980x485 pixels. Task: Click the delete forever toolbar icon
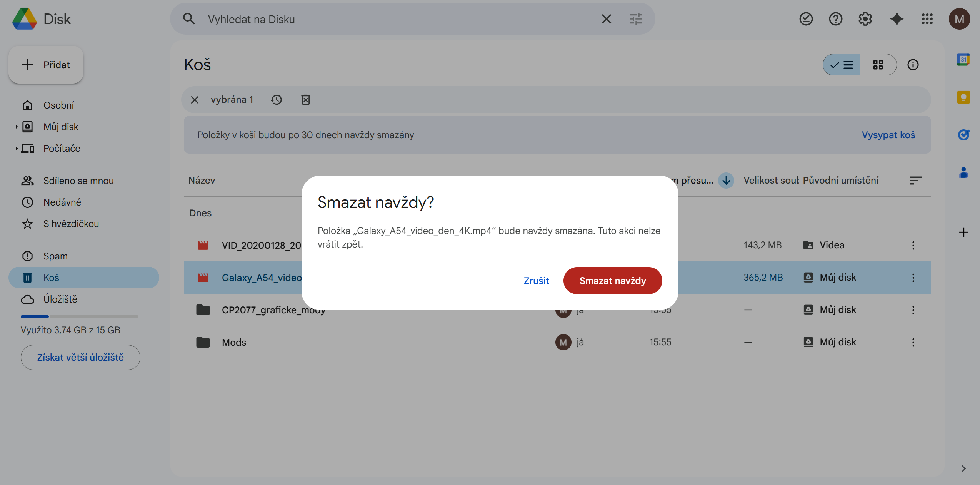[x=305, y=100]
